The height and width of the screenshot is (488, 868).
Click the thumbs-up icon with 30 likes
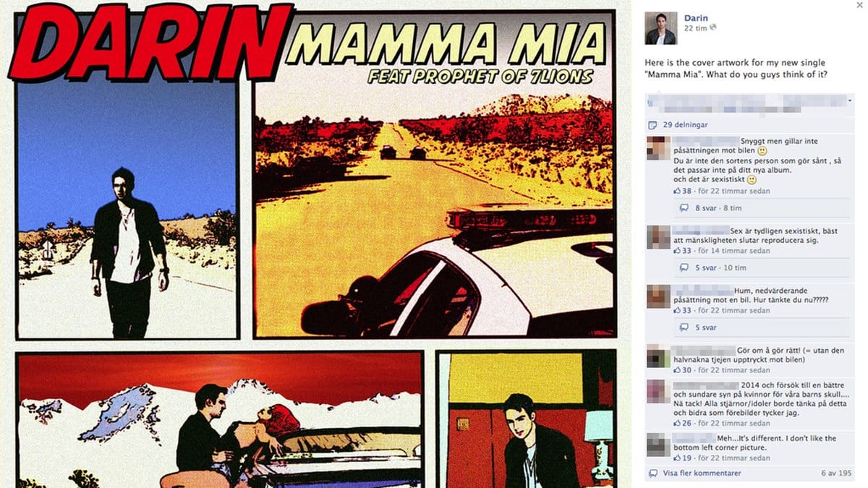click(676, 370)
